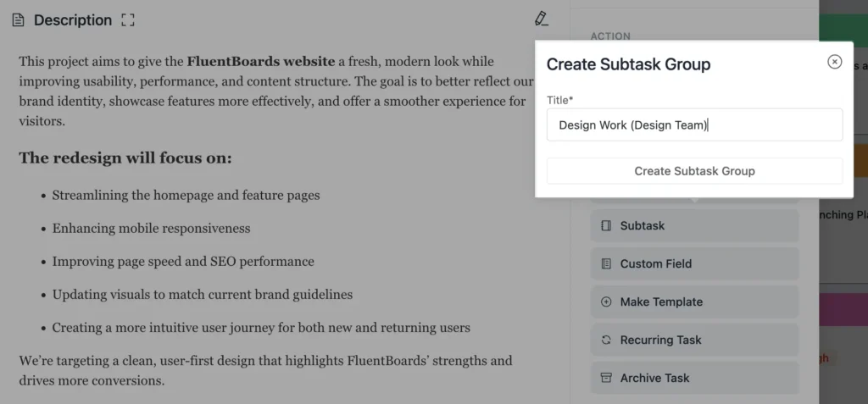This screenshot has width=868, height=404.
Task: Click the Recurring Task refresh icon
Action: (x=606, y=340)
